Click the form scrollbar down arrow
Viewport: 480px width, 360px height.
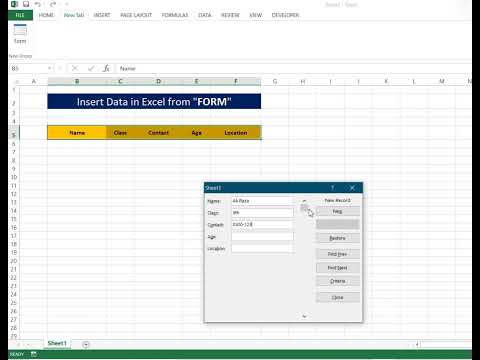click(x=304, y=316)
